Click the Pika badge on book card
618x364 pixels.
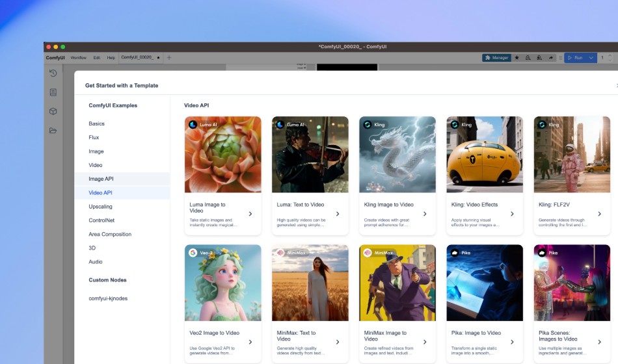point(461,253)
